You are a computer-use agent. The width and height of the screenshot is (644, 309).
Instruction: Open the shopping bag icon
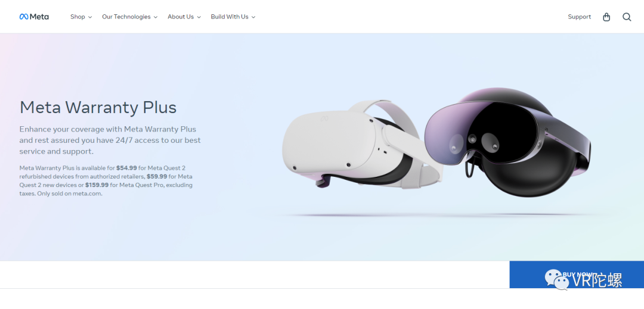point(606,17)
